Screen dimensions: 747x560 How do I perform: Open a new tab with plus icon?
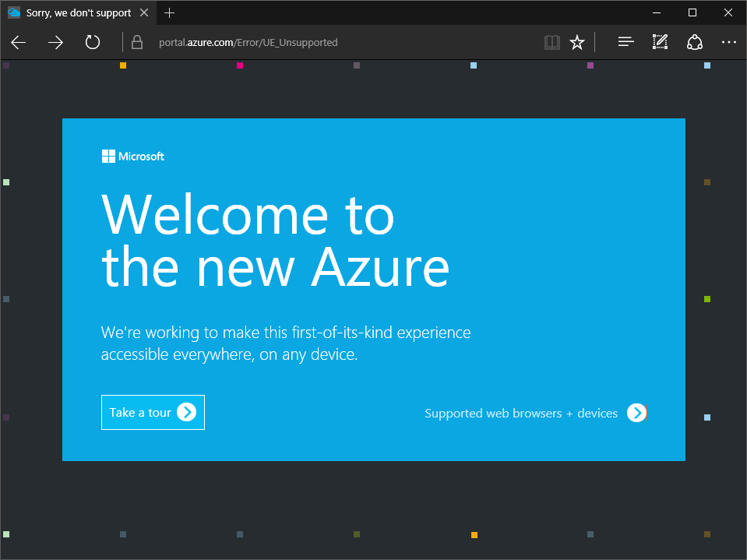tap(169, 13)
